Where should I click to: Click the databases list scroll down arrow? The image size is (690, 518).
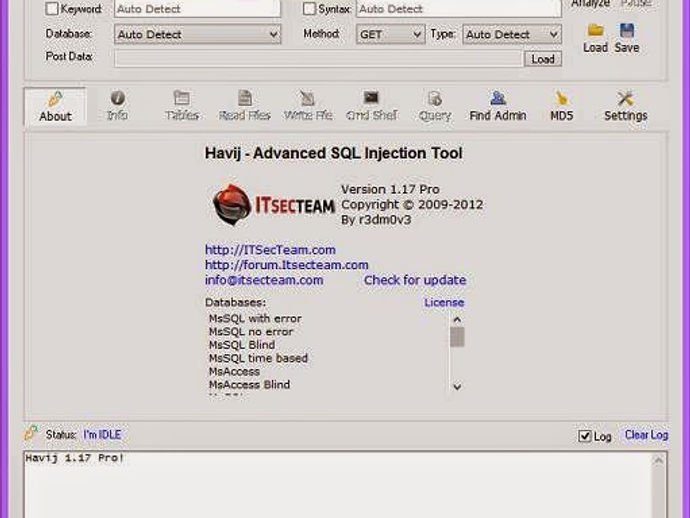457,387
